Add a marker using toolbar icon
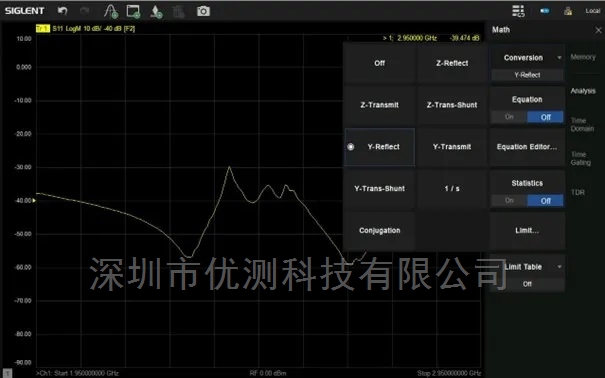This screenshot has height=378, width=605. 156,12
